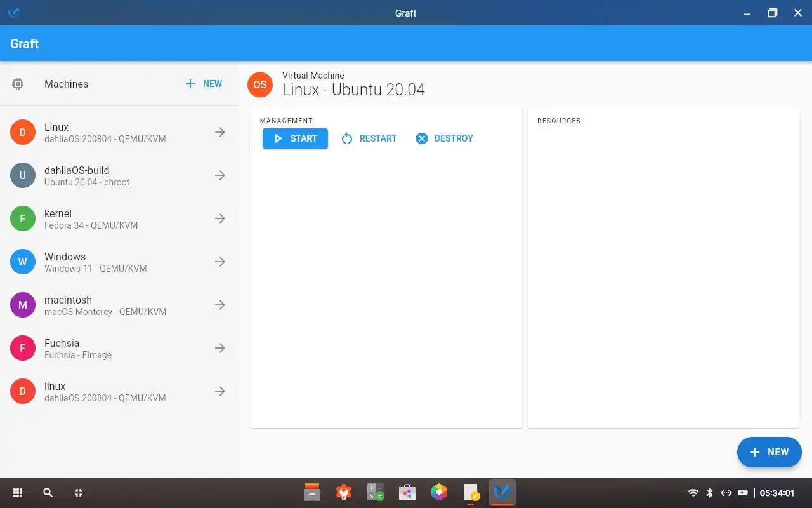Click the pink F avatar for Fuchsia

(23, 348)
